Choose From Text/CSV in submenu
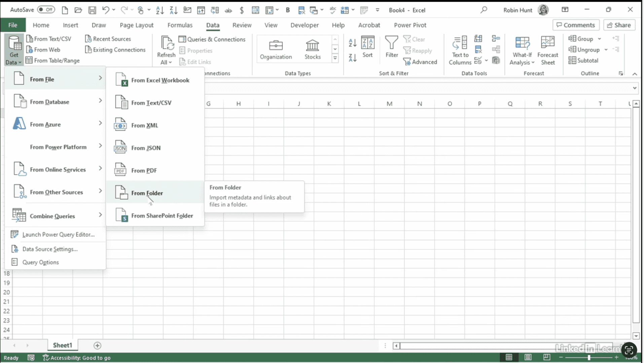This screenshot has height=363, width=644. click(x=155, y=103)
